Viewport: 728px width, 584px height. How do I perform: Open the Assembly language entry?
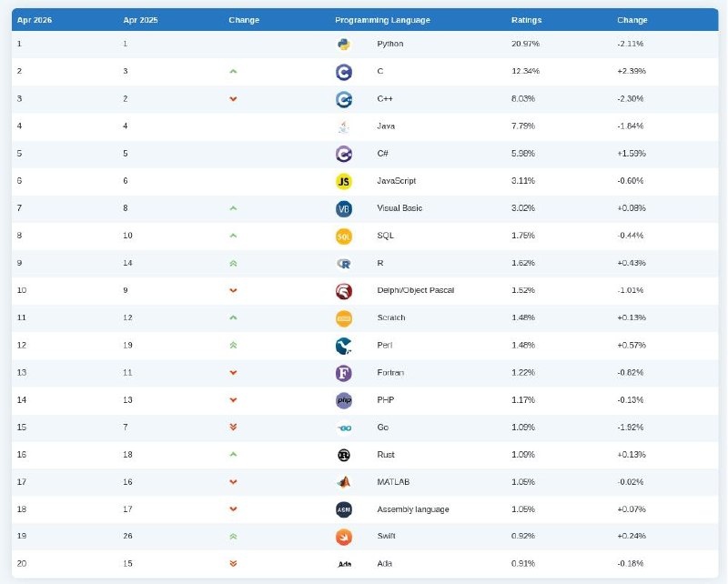tap(412, 509)
